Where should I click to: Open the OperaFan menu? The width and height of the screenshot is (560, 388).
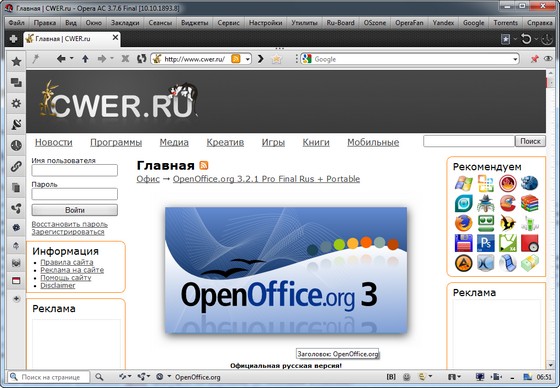pyautogui.click(x=409, y=23)
